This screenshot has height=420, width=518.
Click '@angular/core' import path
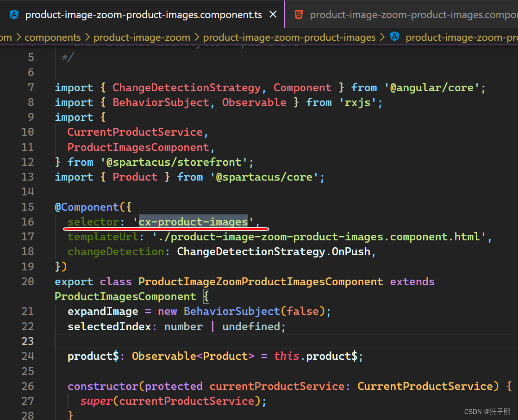click(432, 88)
